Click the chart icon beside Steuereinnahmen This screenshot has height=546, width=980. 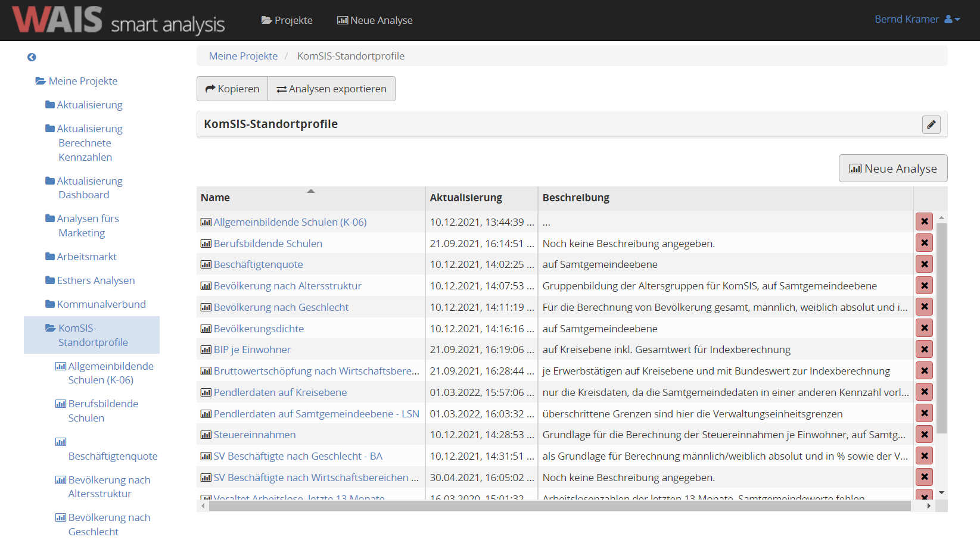206,435
